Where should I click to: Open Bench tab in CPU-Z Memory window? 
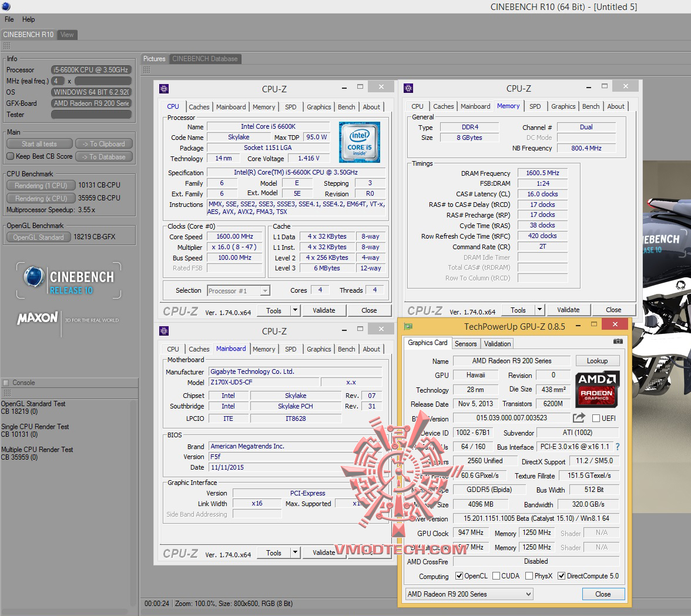point(591,106)
